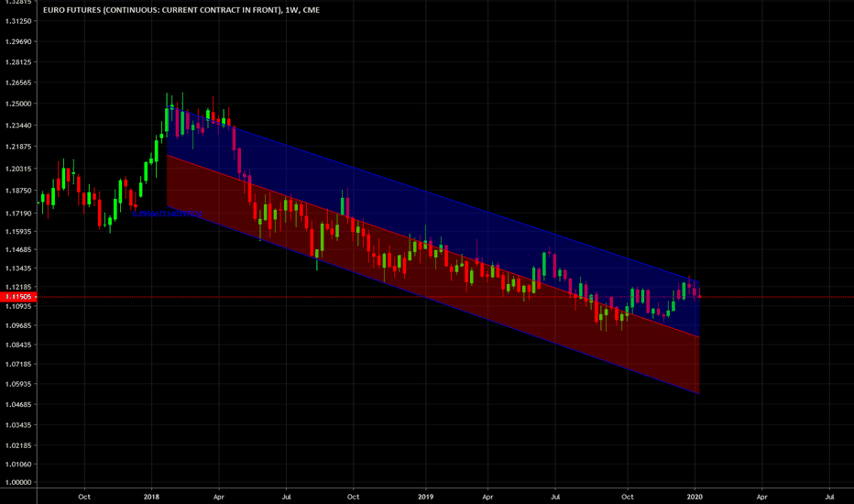Click the 1.18750 price axis label
The height and width of the screenshot is (504, 854).
click(x=18, y=191)
